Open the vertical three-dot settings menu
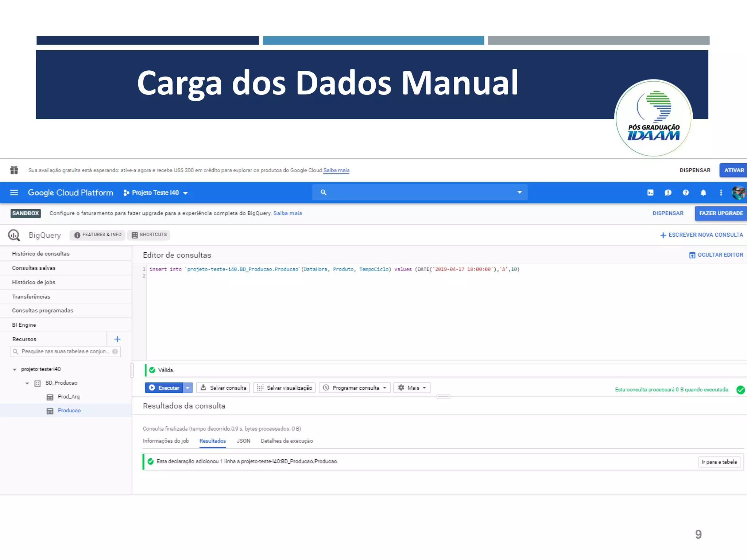This screenshot has width=747, height=560. [721, 192]
